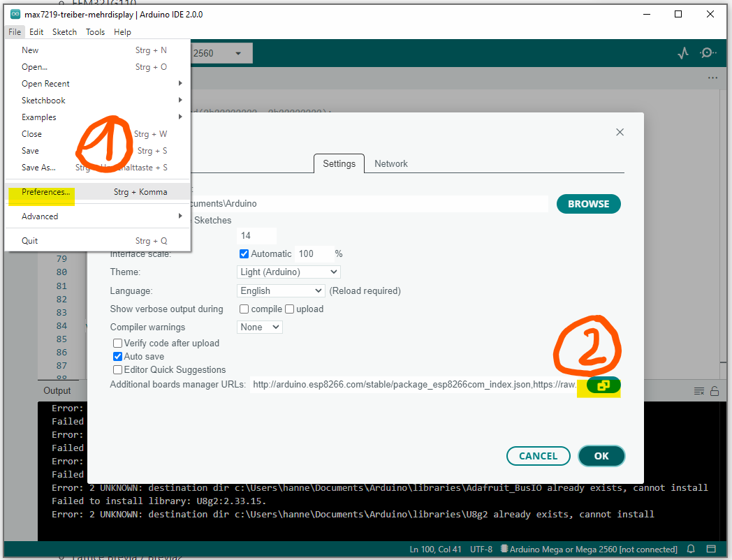Screen dimensions: 732x560
Task: Expand the Examples submenu
Action: [180, 117]
